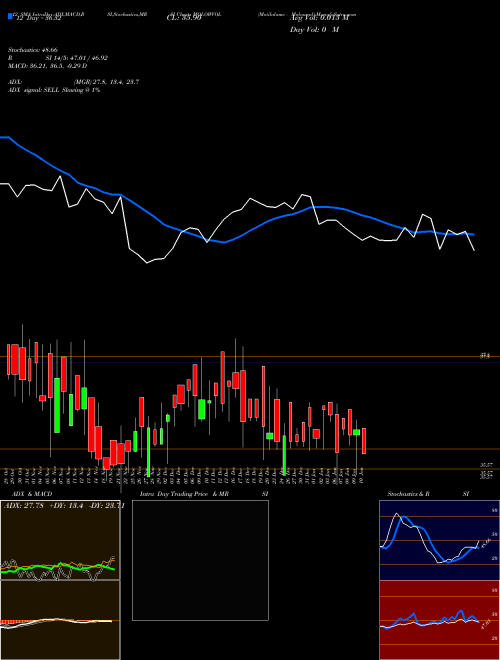Click the tall green candlestick at chart bottom
Screen dimensions: 500x660
pos(149,452)
